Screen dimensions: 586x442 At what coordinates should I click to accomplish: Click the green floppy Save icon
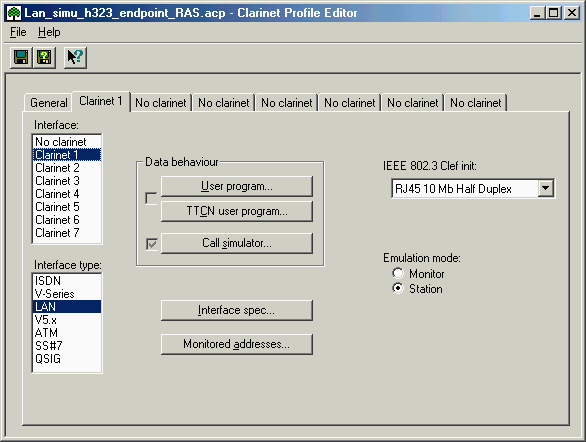pyautogui.click(x=21, y=58)
